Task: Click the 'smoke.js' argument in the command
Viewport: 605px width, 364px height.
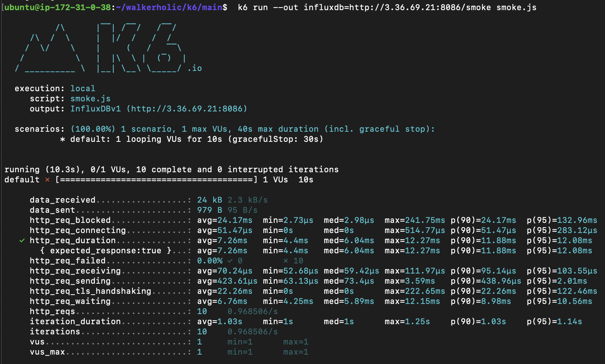Action: click(516, 8)
